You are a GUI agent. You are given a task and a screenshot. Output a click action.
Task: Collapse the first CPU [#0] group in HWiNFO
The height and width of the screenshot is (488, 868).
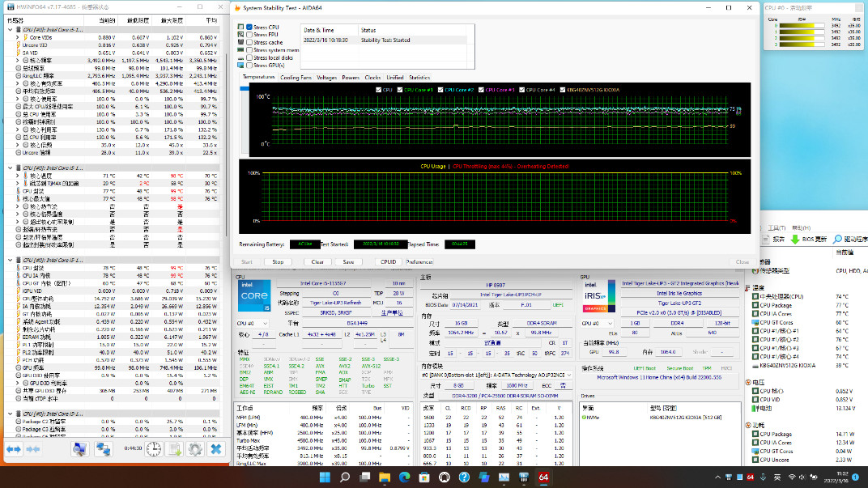pyautogui.click(x=10, y=29)
